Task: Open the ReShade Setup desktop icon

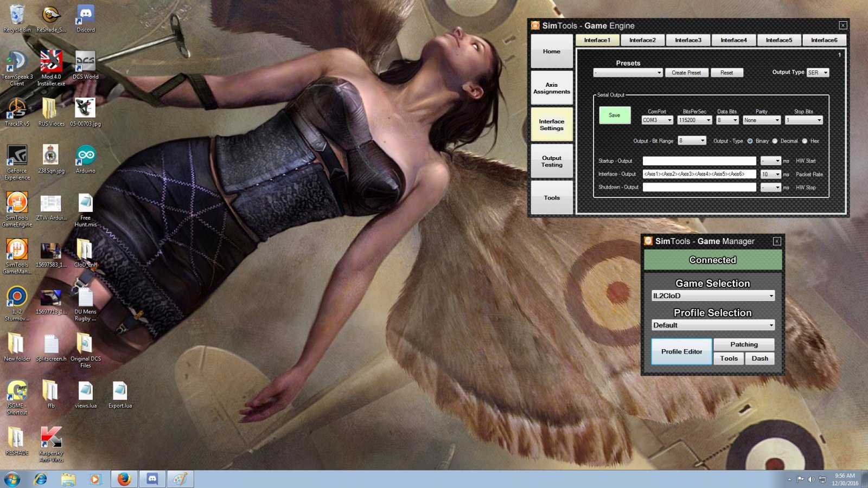Action: pyautogui.click(x=51, y=18)
